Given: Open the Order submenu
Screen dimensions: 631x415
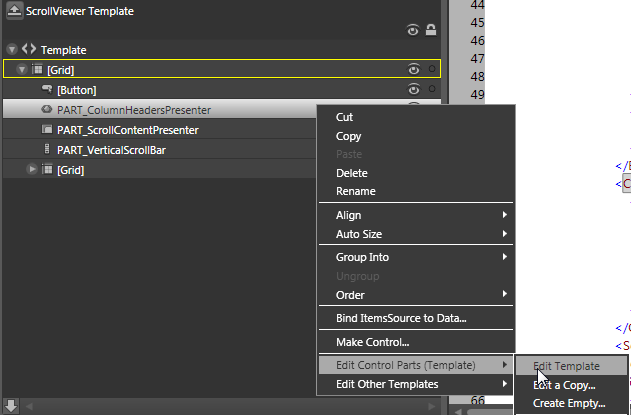Looking at the screenshot, I should 416,295.
